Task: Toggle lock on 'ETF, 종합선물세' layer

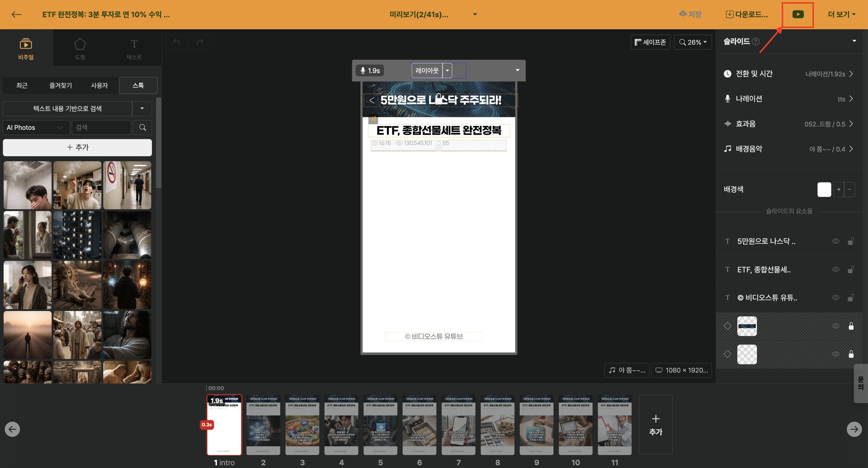Action: (x=851, y=269)
